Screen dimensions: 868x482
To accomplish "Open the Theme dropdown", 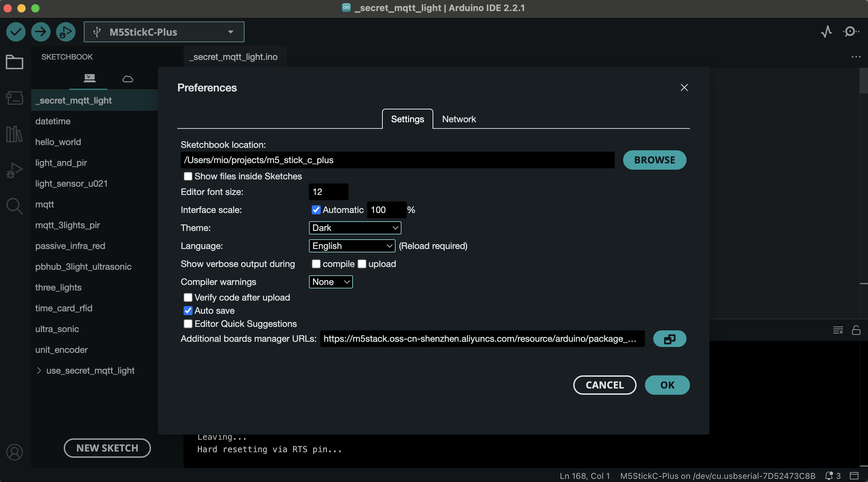I will click(354, 228).
